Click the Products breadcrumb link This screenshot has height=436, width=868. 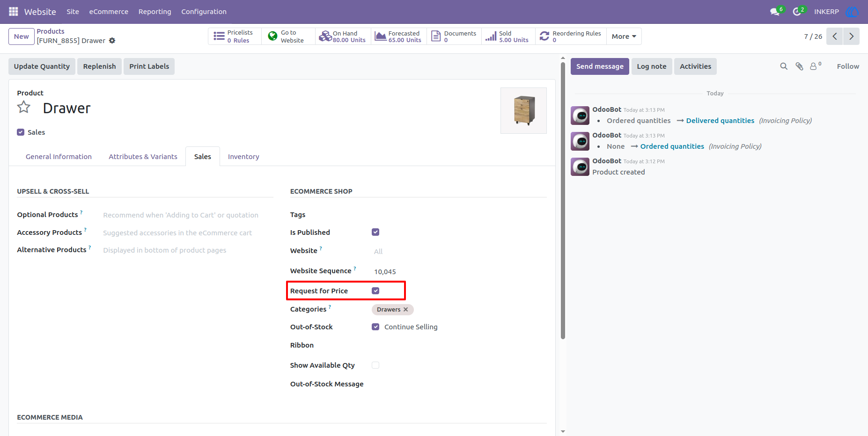tap(51, 31)
